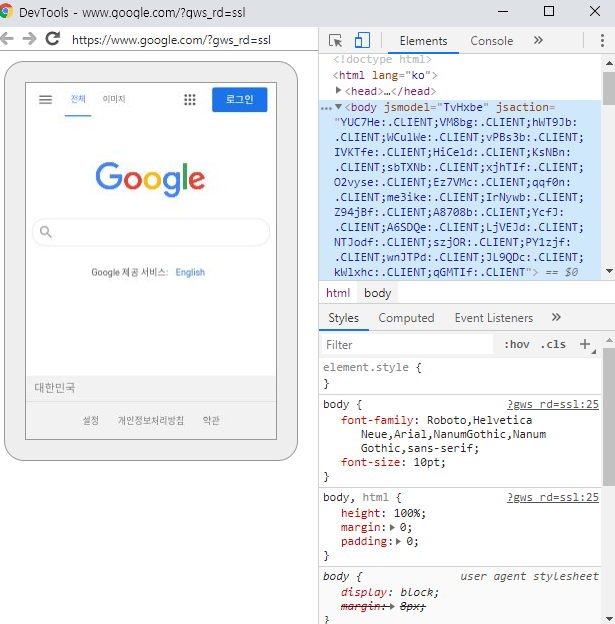Show more style pane tabs chevron
615x624 pixels.
point(556,317)
